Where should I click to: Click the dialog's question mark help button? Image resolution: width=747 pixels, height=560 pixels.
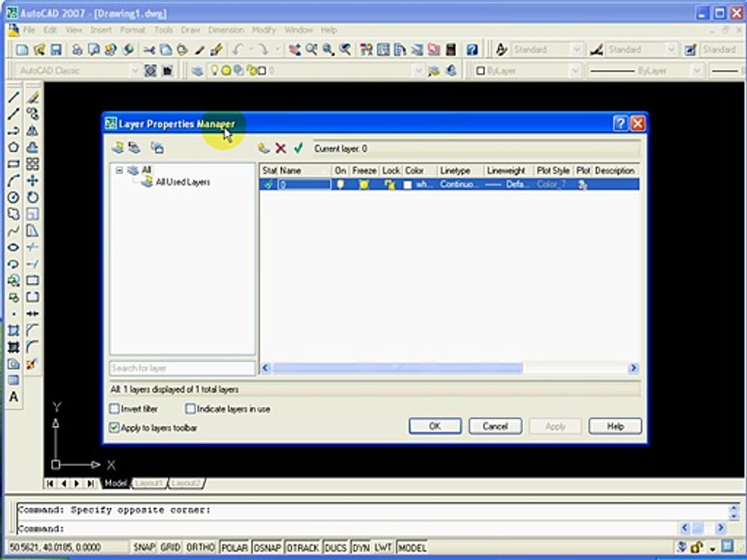[x=620, y=124]
